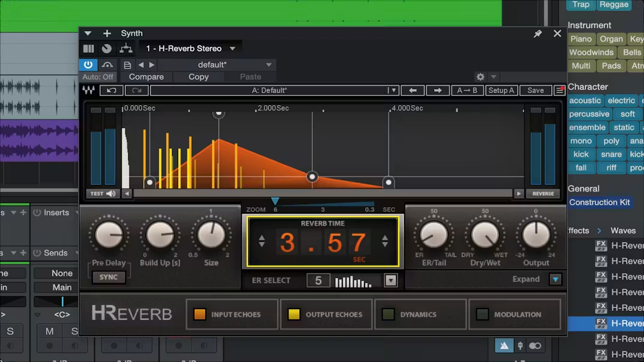Image resolution: width=644 pixels, height=362 pixels.
Task: Toggle the INPUT ECHOES section
Action: coord(232,315)
